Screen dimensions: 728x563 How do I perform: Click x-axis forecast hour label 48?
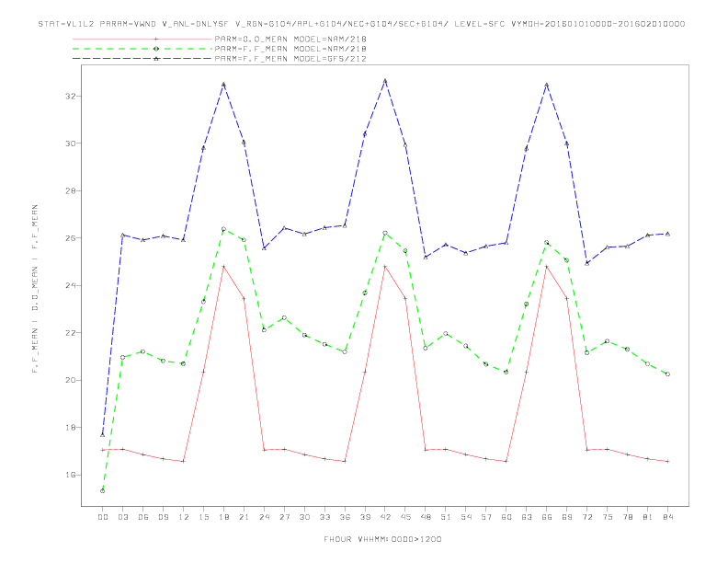[426, 517]
